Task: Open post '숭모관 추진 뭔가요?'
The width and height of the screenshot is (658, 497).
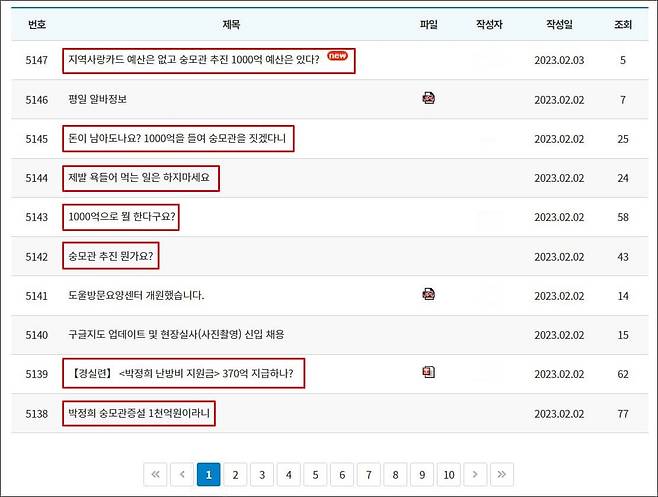Action: (x=112, y=256)
